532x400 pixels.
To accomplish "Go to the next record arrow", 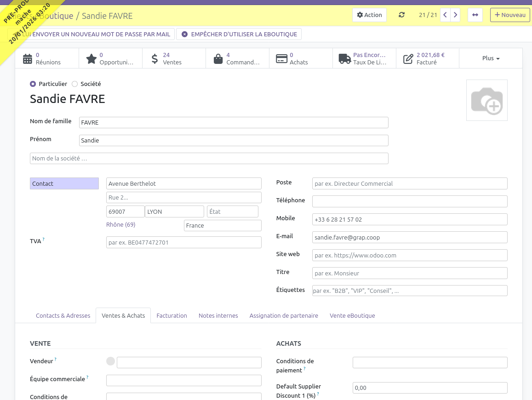I will (455, 15).
